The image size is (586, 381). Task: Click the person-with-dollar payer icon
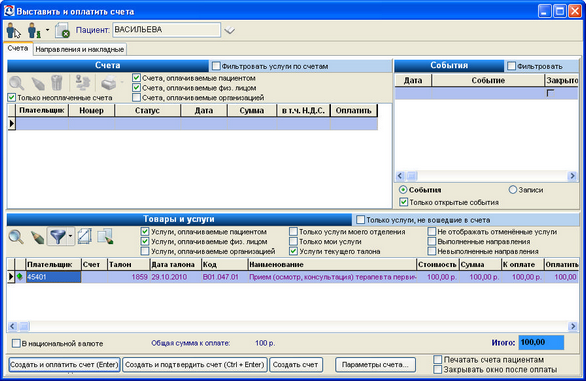(34, 30)
